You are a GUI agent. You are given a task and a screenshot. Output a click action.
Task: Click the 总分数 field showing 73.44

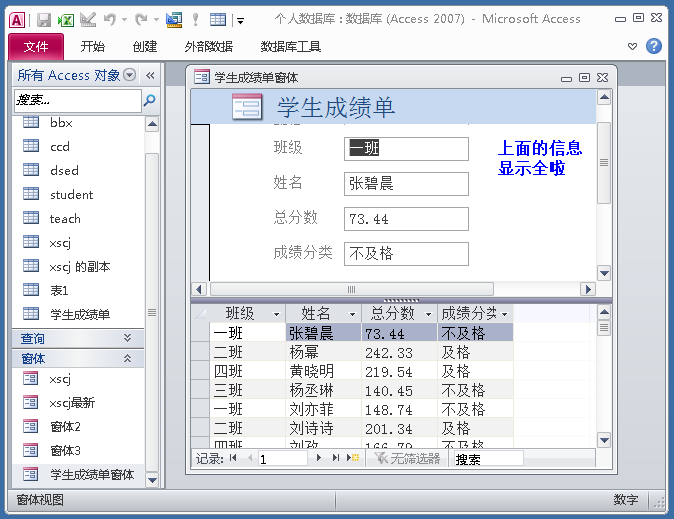coord(406,219)
